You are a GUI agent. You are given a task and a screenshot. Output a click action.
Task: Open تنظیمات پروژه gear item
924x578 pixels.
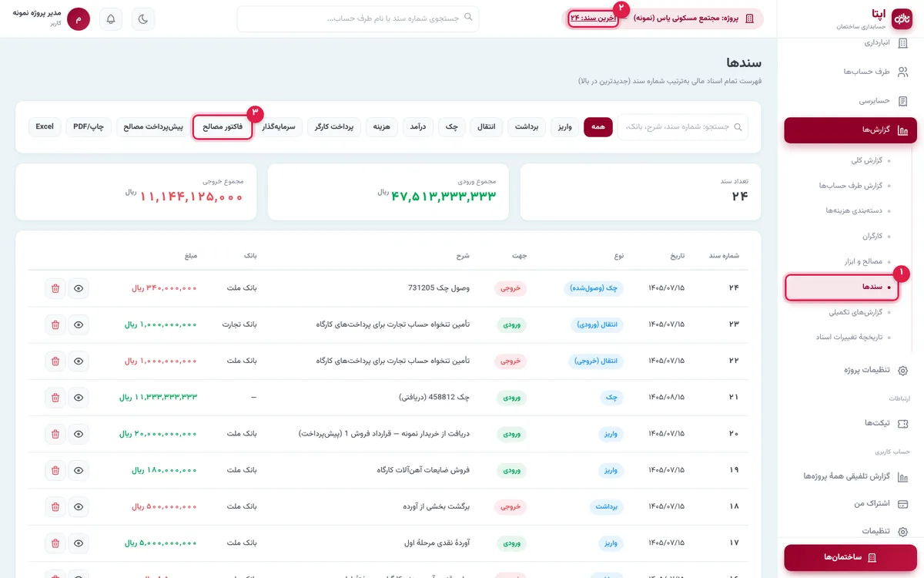pos(850,370)
